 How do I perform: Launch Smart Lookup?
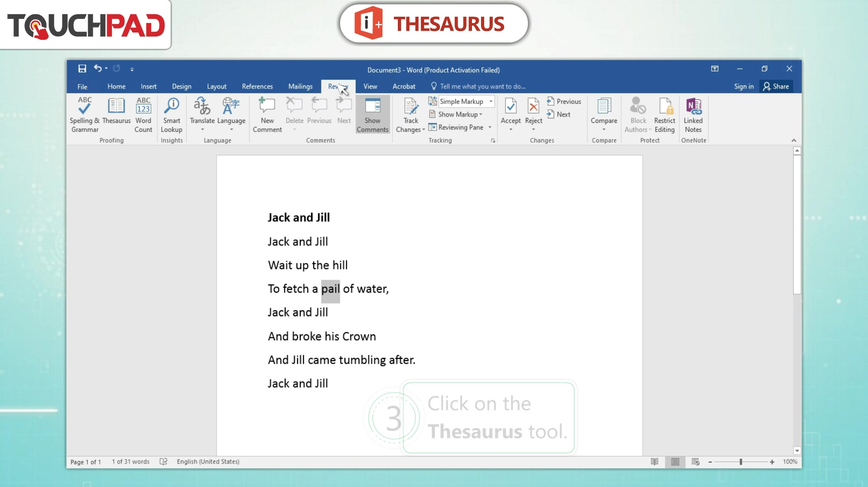click(x=172, y=115)
